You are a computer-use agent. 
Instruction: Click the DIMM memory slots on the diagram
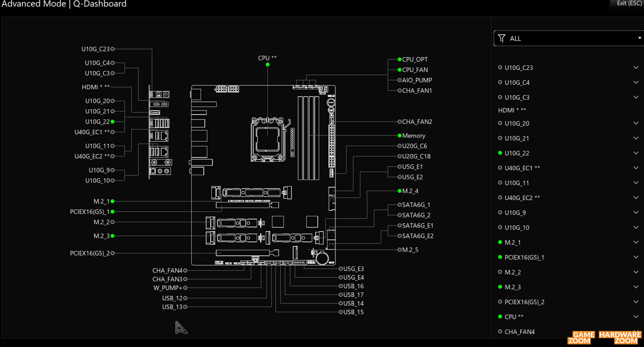[308, 138]
